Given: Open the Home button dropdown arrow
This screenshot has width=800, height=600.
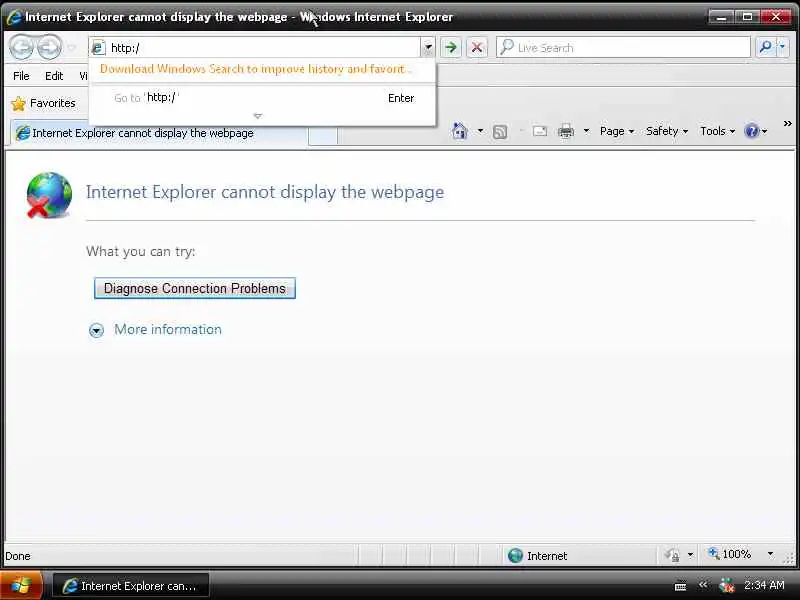Looking at the screenshot, I should point(480,131).
